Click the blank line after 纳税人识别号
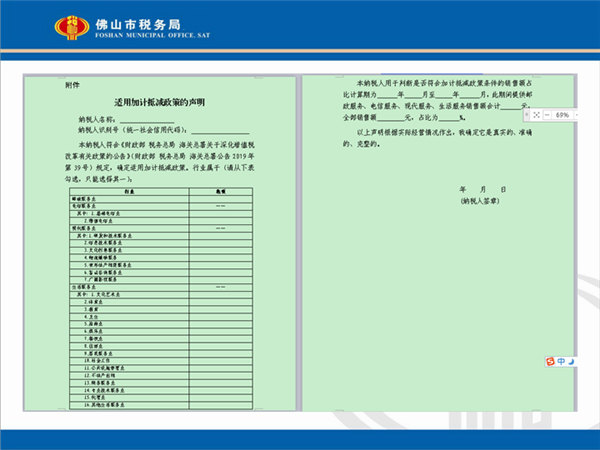600x450 pixels. coord(220,131)
